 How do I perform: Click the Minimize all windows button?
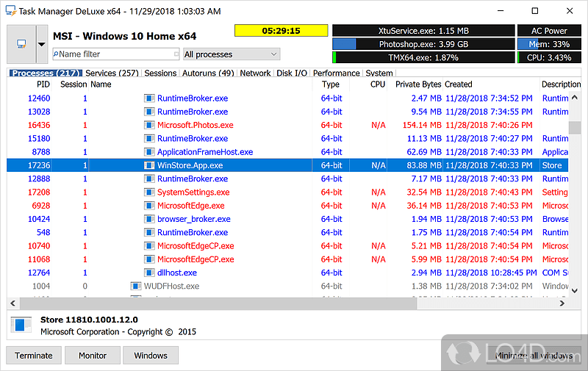click(534, 356)
